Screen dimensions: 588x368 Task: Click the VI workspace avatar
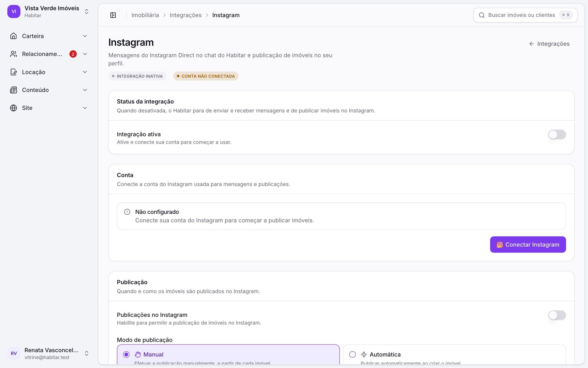click(x=14, y=11)
